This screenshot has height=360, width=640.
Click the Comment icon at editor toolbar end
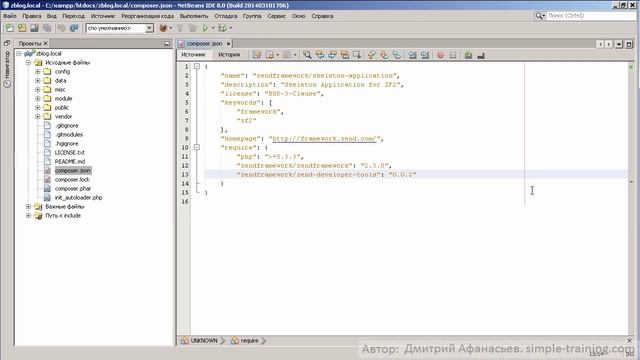(481, 55)
